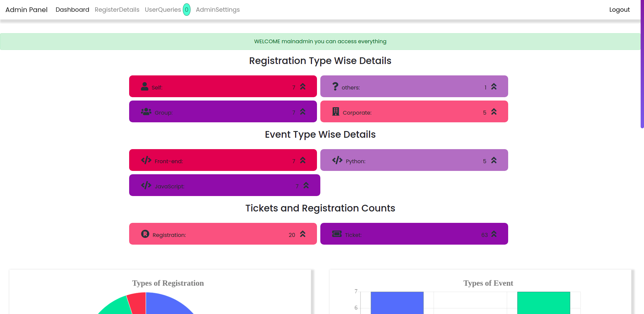The image size is (644, 314).
Task: Click the Registration circled R icon
Action: (x=145, y=234)
